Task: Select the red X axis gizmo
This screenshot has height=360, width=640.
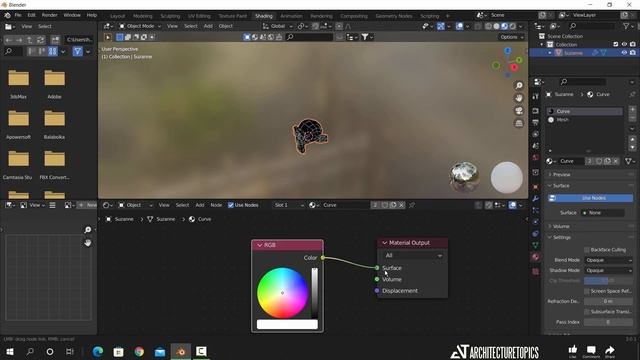Action: tap(514, 67)
